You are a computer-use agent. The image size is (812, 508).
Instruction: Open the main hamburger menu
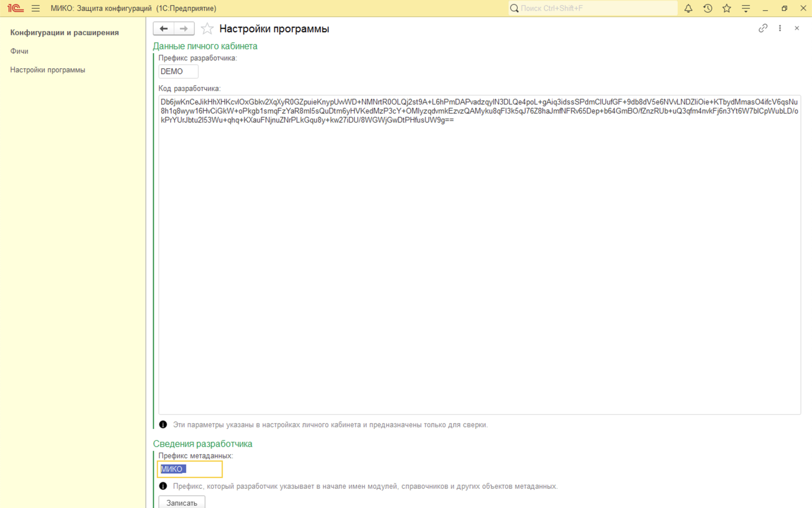point(36,8)
